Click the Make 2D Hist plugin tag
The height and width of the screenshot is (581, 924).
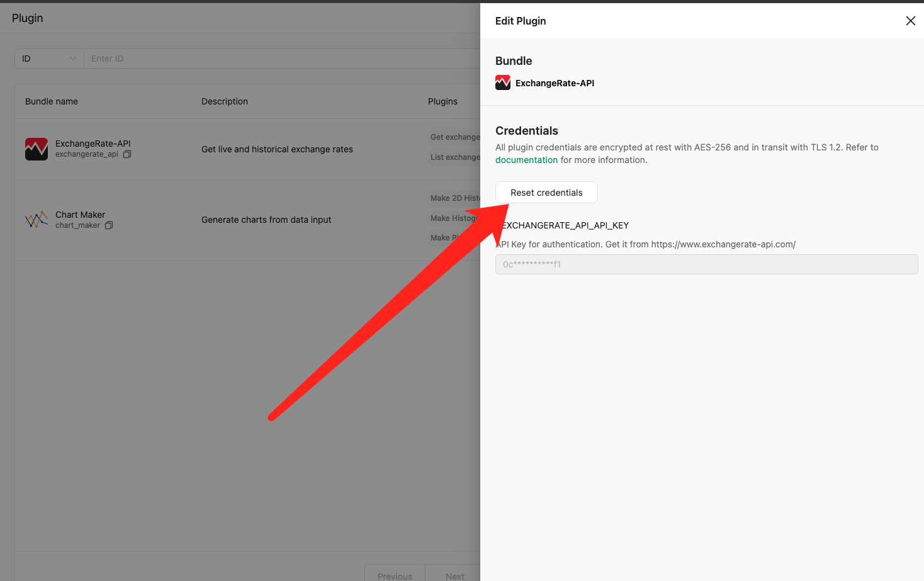(454, 198)
